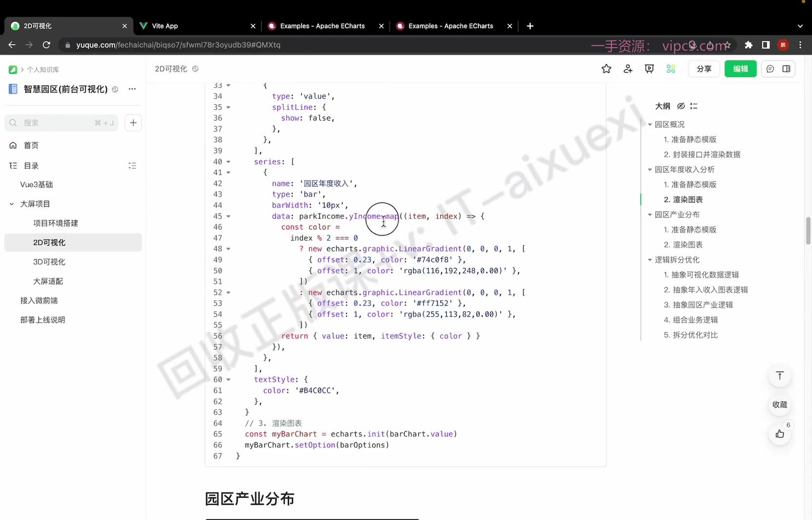Fold code block at line 40
This screenshot has width=812, height=520.
point(228,162)
